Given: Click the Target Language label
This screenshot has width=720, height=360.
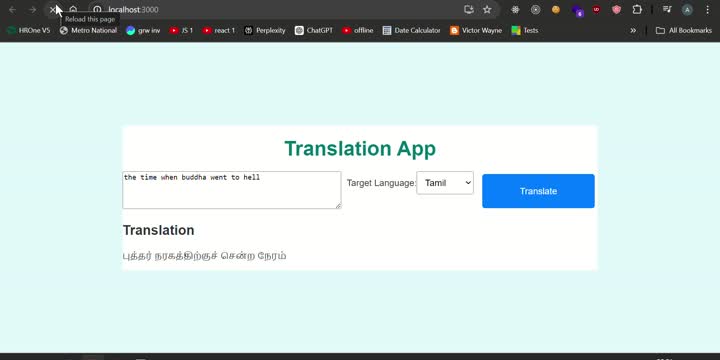Looking at the screenshot, I should (381, 183).
